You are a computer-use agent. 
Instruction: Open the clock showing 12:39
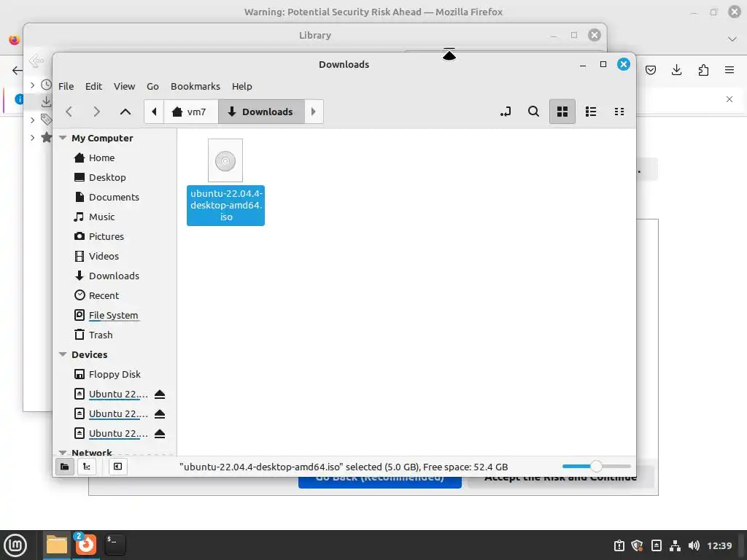719,545
